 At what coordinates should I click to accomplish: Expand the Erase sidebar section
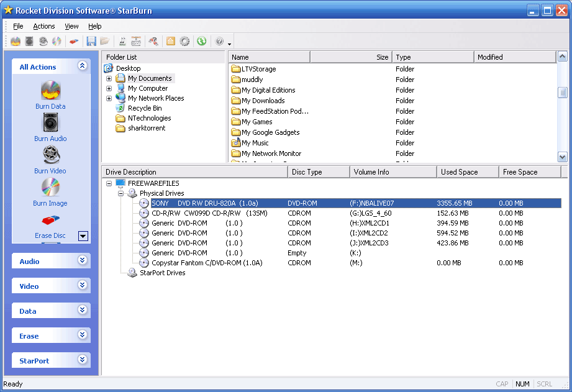coord(83,335)
